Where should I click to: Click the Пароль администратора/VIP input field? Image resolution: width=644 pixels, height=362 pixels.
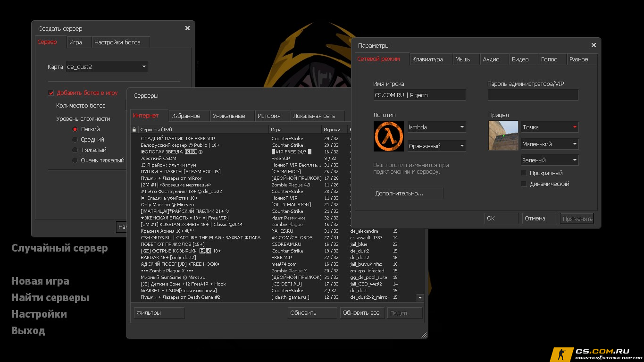click(533, 95)
